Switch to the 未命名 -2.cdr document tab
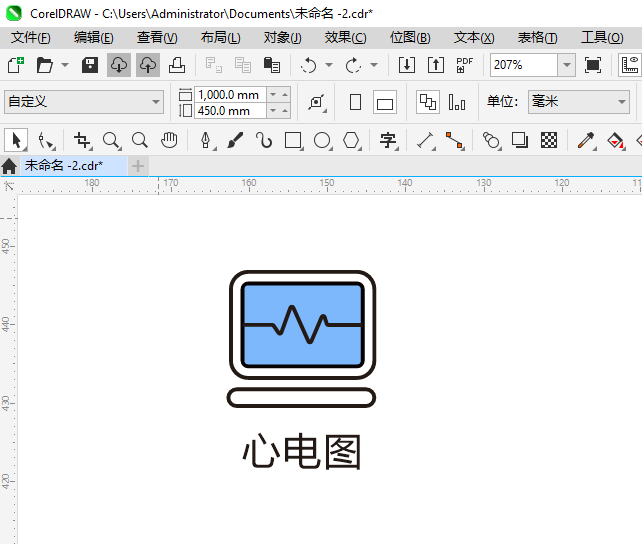Viewport: 642px width, 544px height. coord(74,166)
